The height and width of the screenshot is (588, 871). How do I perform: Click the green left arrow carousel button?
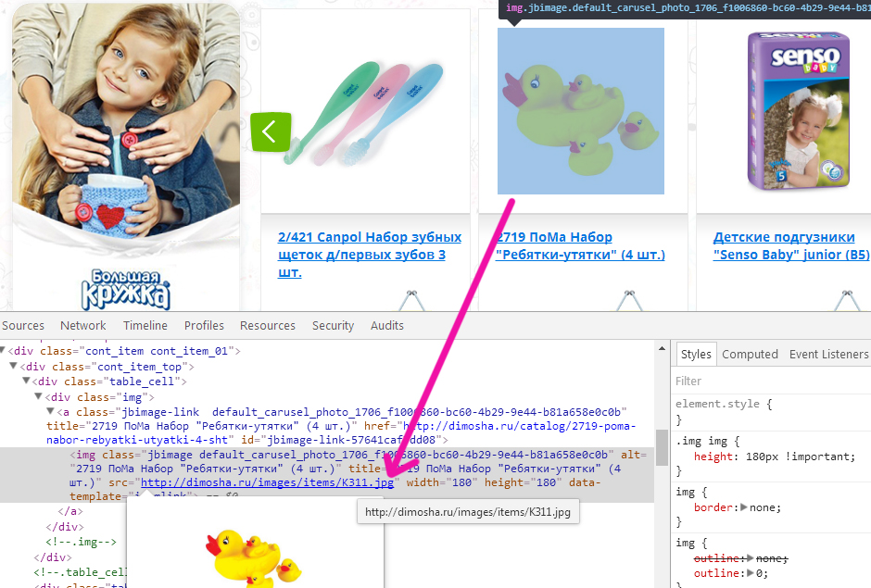[x=271, y=132]
